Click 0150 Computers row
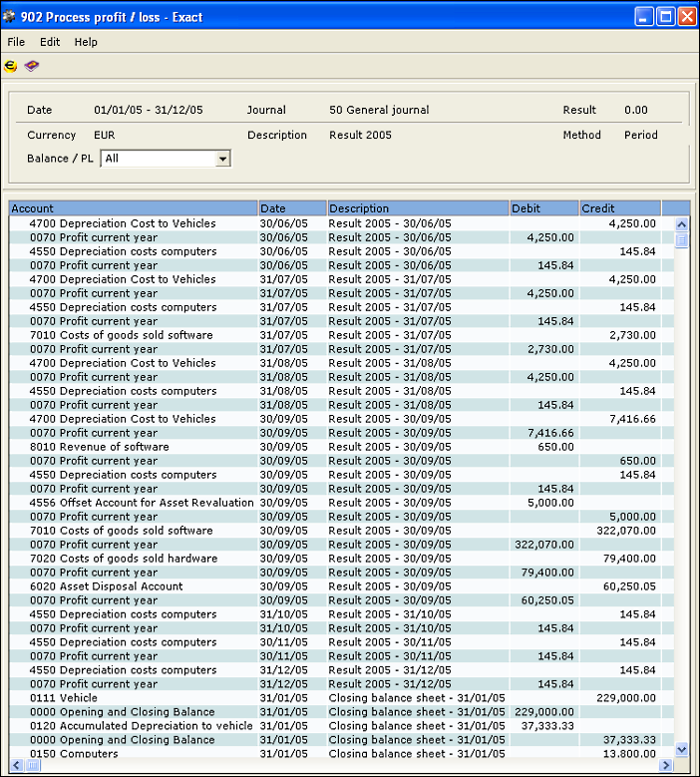The image size is (700, 777). click(341, 753)
